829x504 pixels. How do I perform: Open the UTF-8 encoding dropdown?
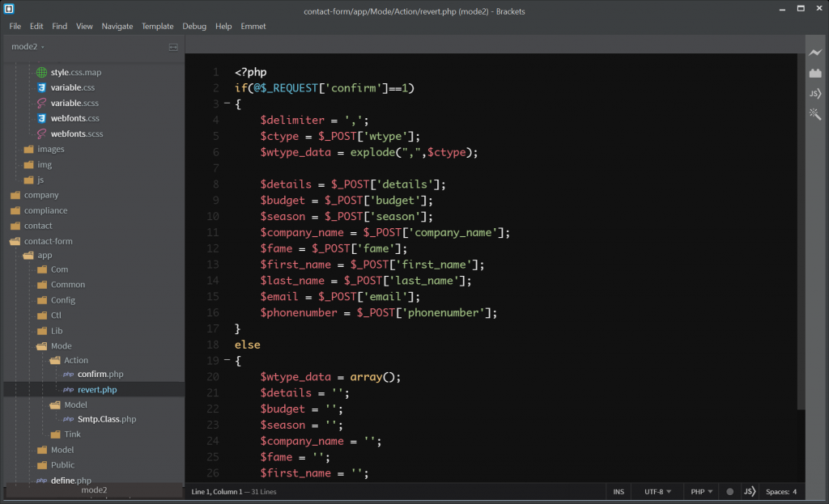click(657, 491)
